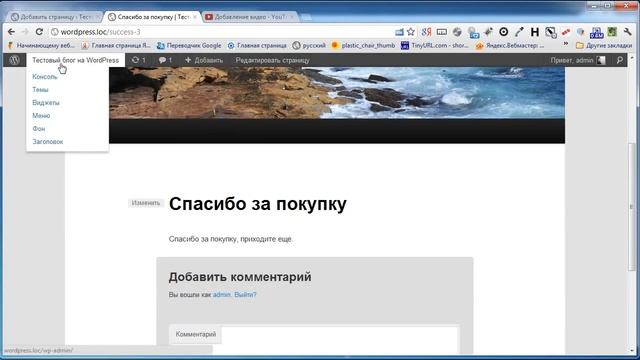Open the comments bubble in admin bar
Viewport: 640px width, 360px height.
(x=165, y=60)
